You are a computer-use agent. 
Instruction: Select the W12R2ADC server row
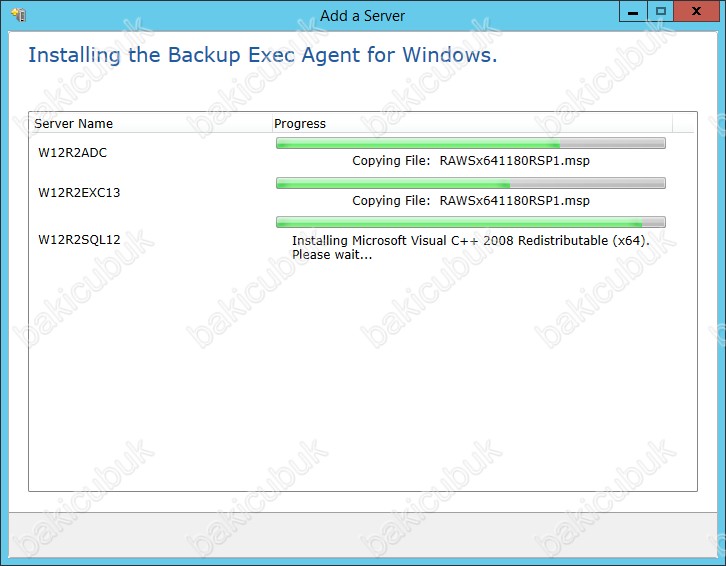tap(361, 153)
